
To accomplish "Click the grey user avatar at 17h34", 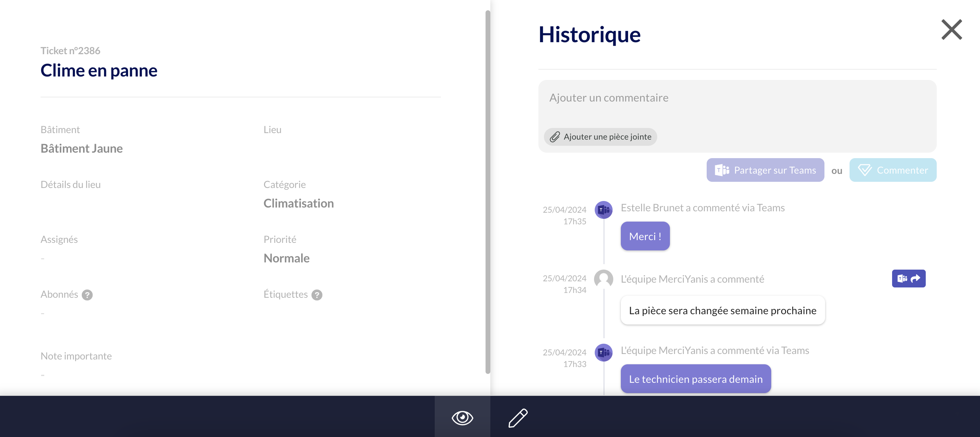I will point(603,279).
